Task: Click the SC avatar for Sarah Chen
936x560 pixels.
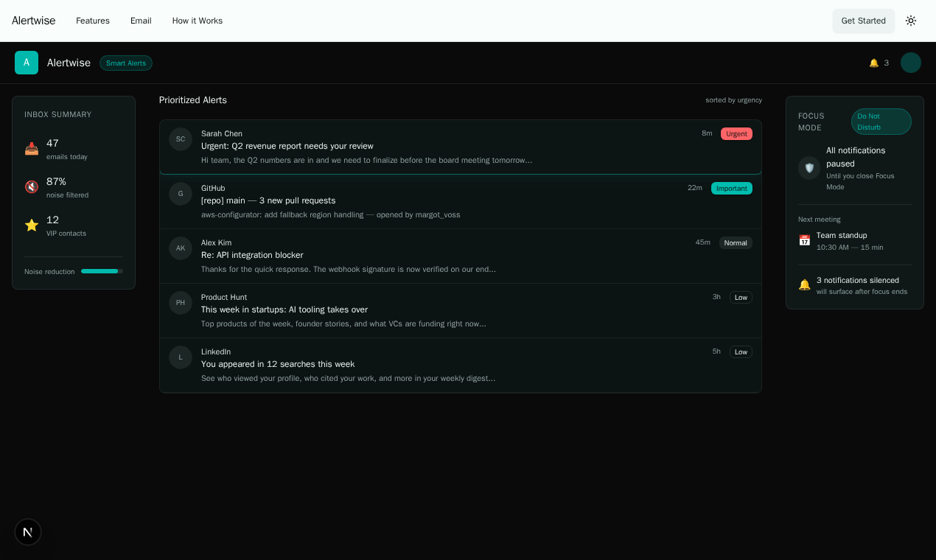Action: point(181,139)
